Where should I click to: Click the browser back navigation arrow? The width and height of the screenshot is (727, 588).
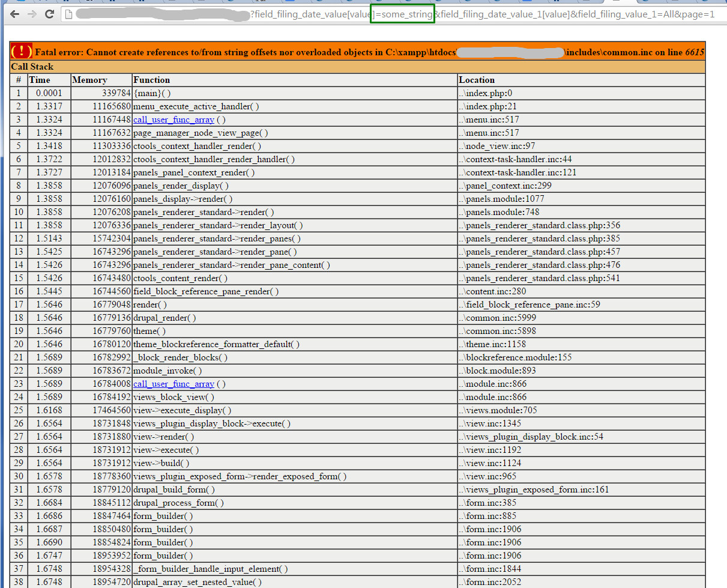pos(14,14)
